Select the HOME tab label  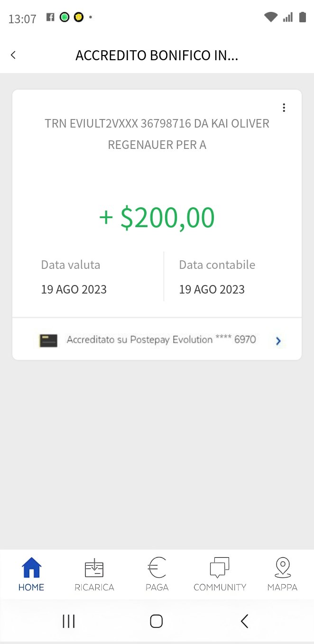pyautogui.click(x=31, y=587)
